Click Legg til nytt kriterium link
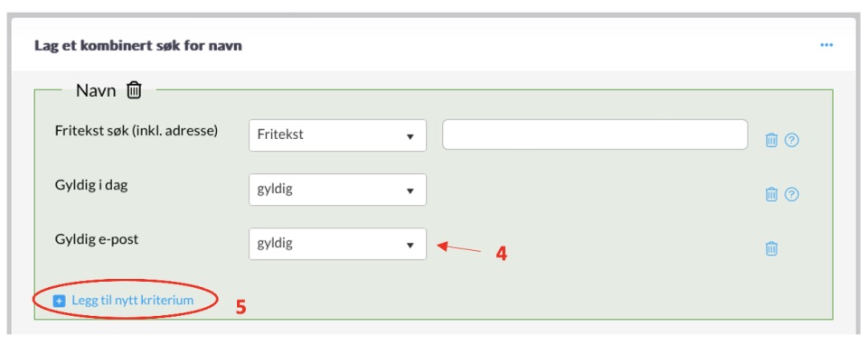The width and height of the screenshot is (868, 344). 133,301
